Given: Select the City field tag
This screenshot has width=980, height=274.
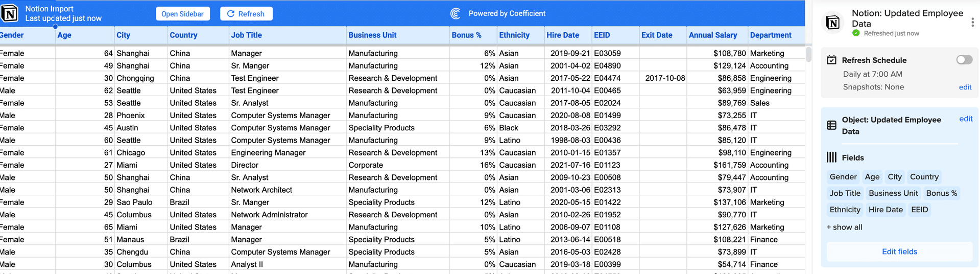Looking at the screenshot, I should tap(895, 177).
